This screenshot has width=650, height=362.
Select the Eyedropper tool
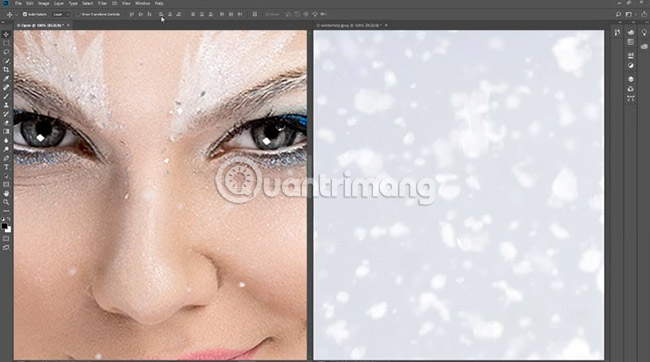point(6,78)
